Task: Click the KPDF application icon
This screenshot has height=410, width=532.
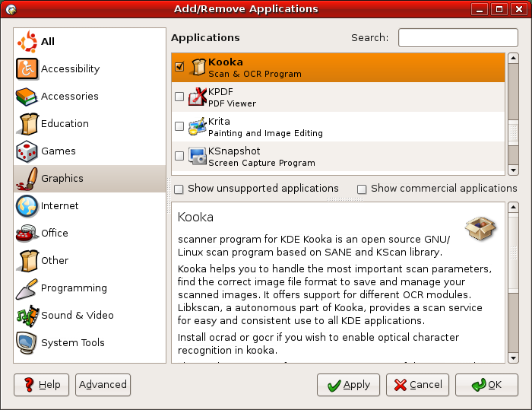Action: pyautogui.click(x=198, y=97)
